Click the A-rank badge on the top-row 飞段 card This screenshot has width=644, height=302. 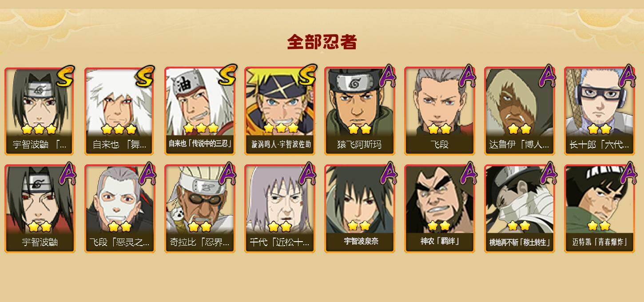click(x=467, y=75)
